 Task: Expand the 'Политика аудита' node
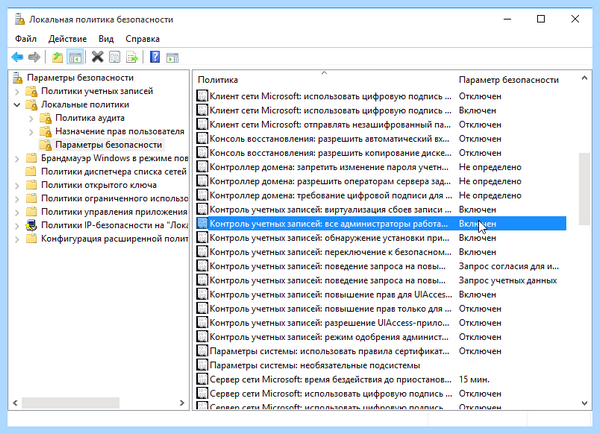[31, 119]
